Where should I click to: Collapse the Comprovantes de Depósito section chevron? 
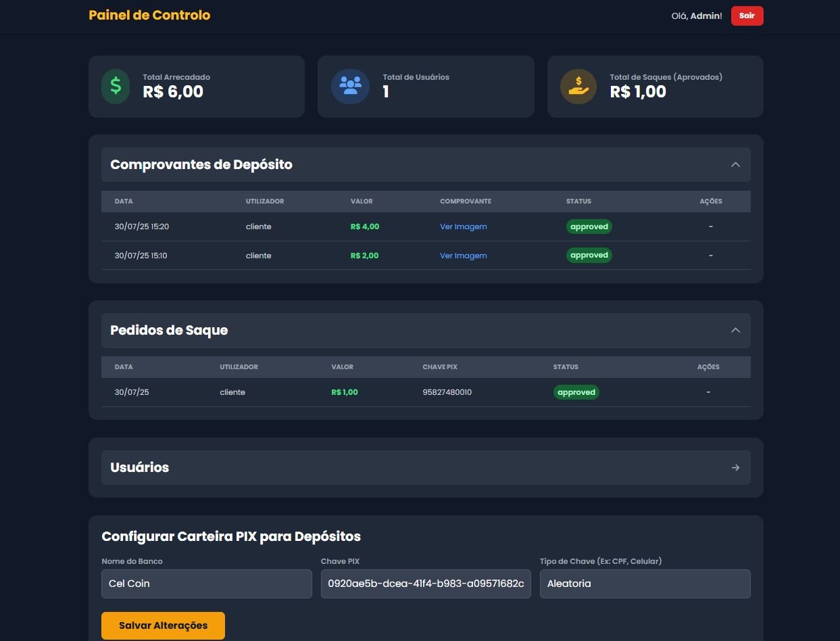point(735,165)
